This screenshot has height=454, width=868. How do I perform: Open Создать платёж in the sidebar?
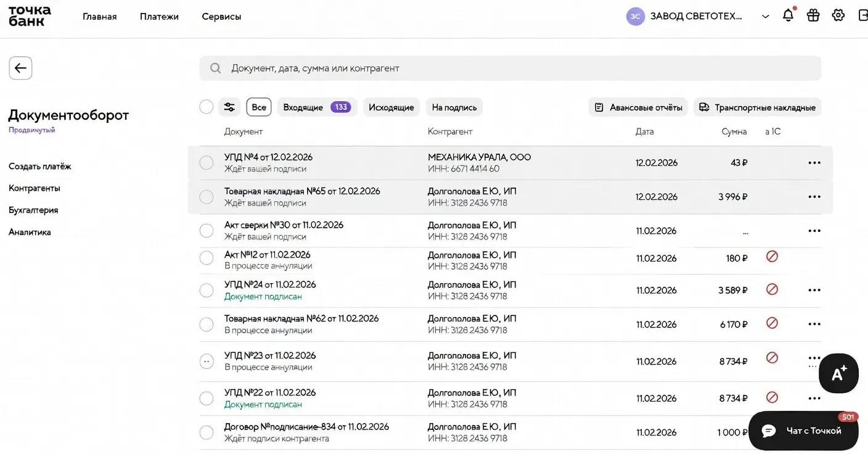coord(39,166)
